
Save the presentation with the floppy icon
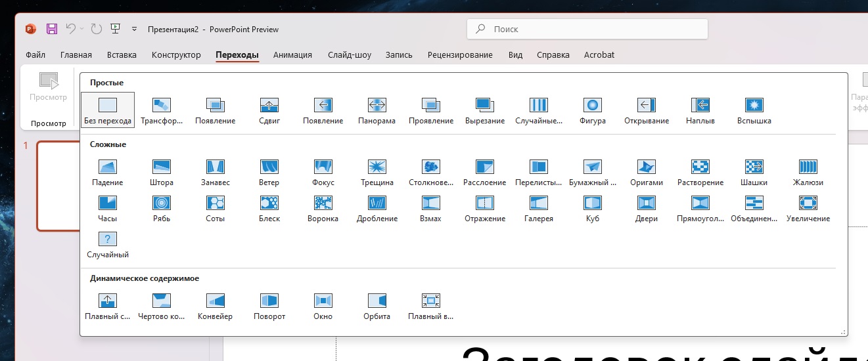tap(52, 29)
